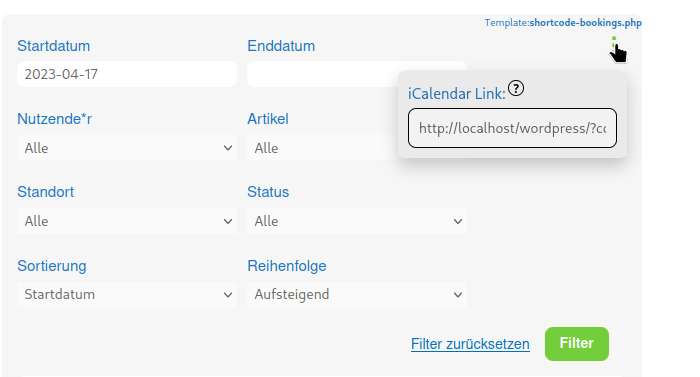Click the Nutzende*r label
700x377 pixels.
point(54,119)
